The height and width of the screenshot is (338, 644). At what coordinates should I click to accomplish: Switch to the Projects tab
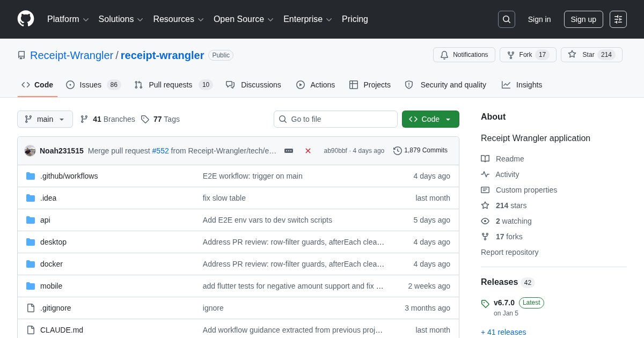pos(370,85)
